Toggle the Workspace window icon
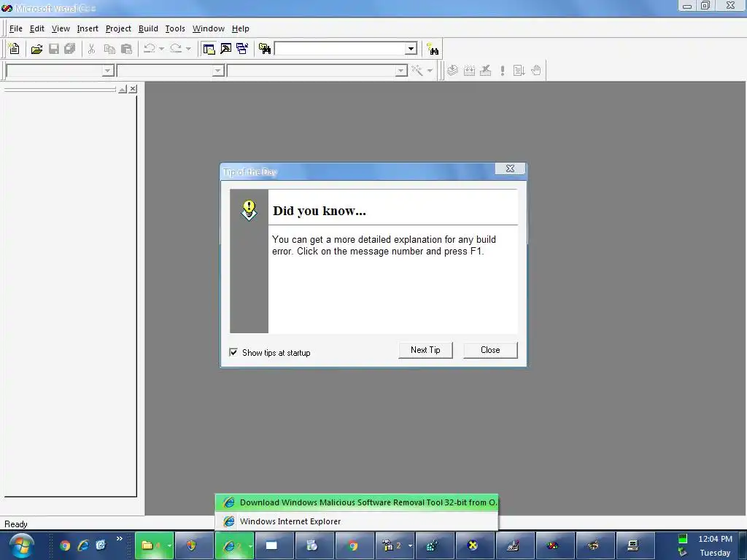747x560 pixels. tap(209, 49)
